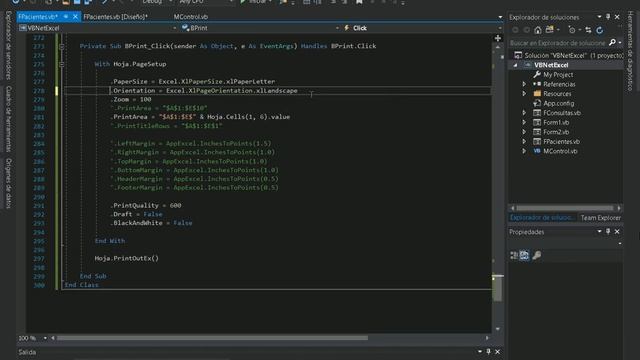This screenshot has width=640, height=360.
Task: Click the Solution Explorer folder view icon
Action: coord(549,30)
